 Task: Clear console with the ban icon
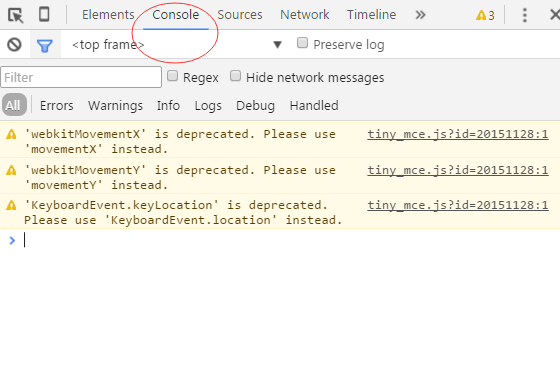(x=14, y=45)
